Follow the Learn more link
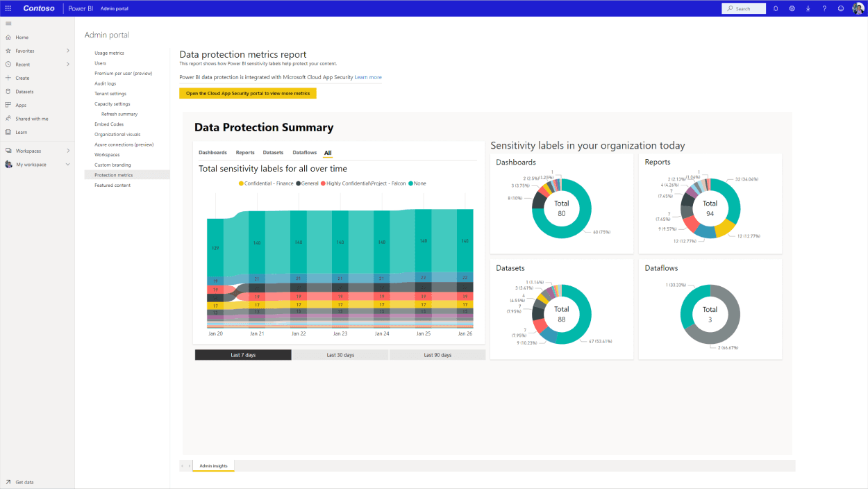Image resolution: width=868 pixels, height=489 pixels. point(368,77)
